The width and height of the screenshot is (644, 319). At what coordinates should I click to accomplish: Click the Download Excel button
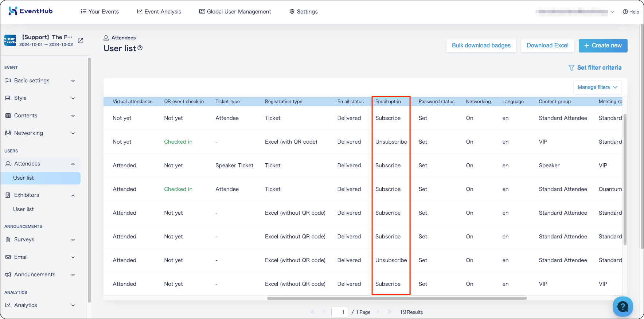[547, 46]
